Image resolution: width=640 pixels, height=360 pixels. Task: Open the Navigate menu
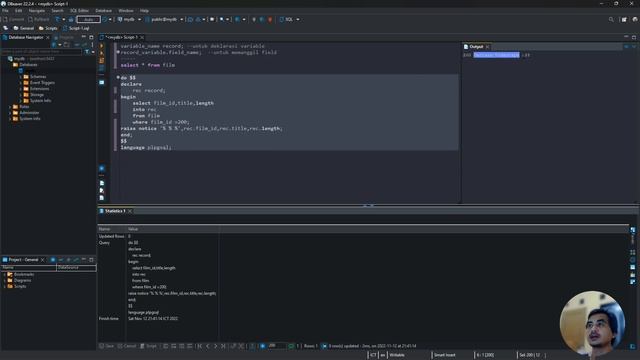click(37, 11)
